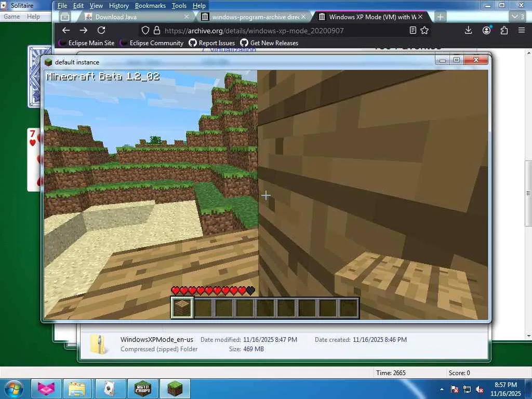Select the 7 of hearts Solitaire card
The image size is (532, 399).
tap(34, 159)
